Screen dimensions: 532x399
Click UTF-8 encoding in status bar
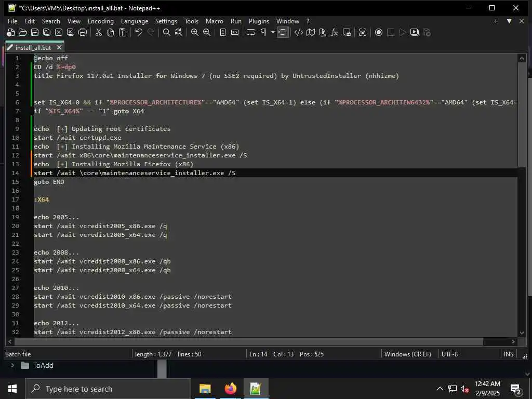point(449,354)
